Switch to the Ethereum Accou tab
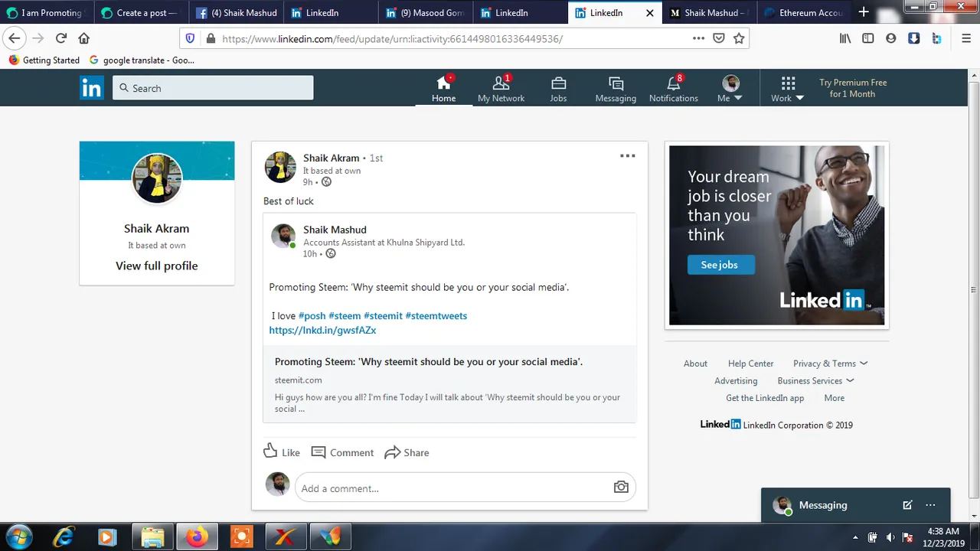 click(x=804, y=13)
